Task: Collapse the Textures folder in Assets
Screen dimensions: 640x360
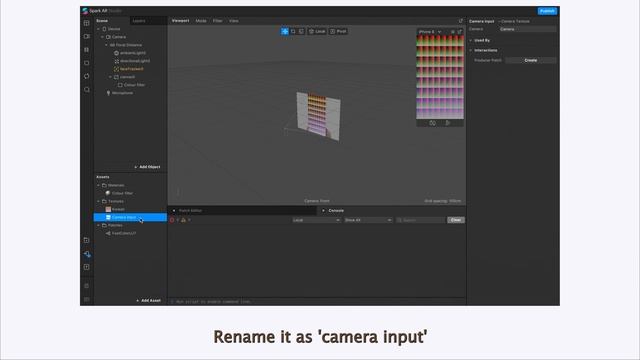Action: [x=98, y=201]
